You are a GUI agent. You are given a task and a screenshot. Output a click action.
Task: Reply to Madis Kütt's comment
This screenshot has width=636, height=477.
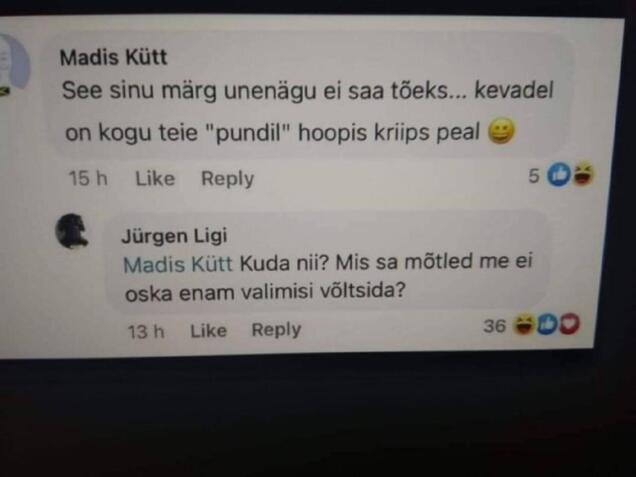click(x=228, y=179)
